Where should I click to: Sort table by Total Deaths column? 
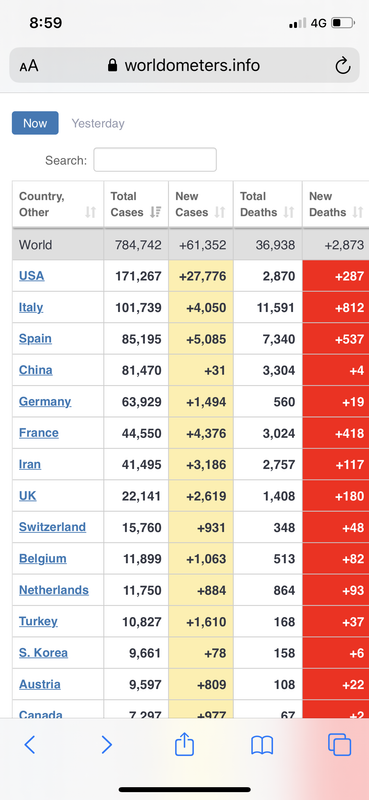(289, 212)
